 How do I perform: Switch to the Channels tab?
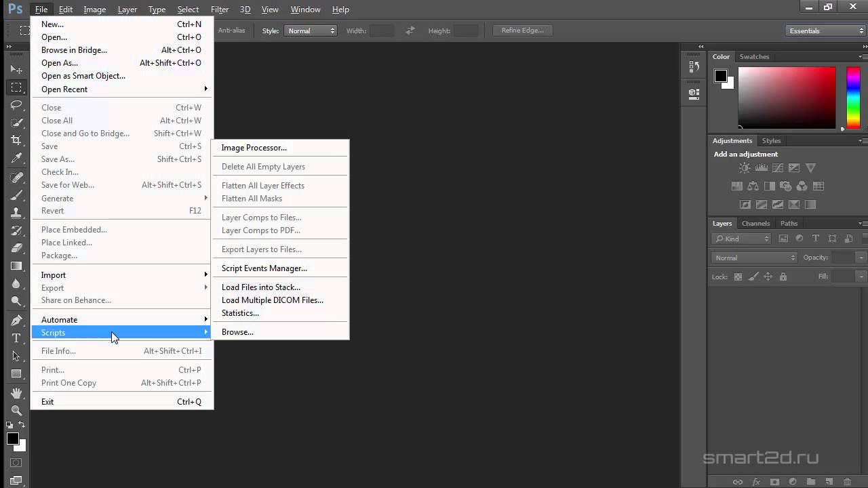coord(755,224)
